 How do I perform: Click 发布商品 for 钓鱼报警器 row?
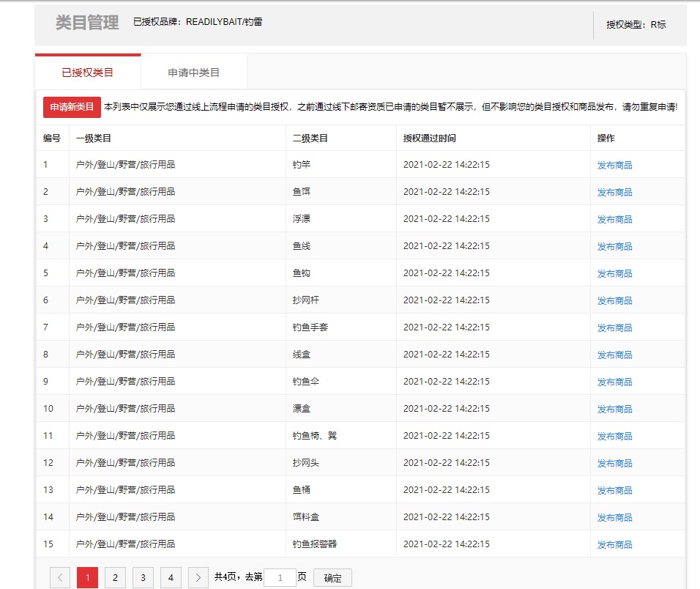614,545
